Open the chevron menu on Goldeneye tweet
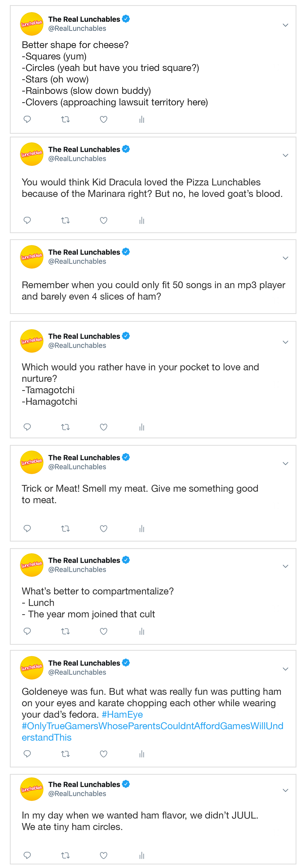The image size is (307, 868). click(x=286, y=669)
